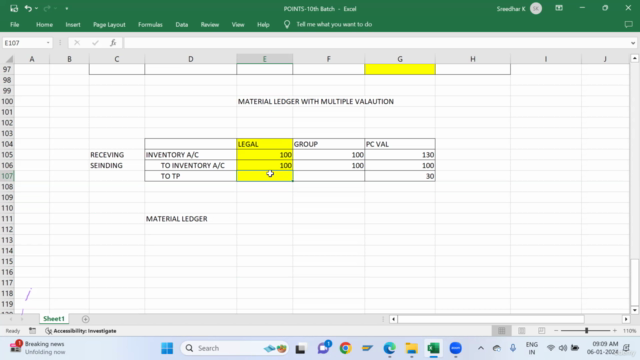Screen dimensions: 640x360
Task: Open the Undo history dropdown arrow
Action: pyautogui.click(x=36, y=9)
